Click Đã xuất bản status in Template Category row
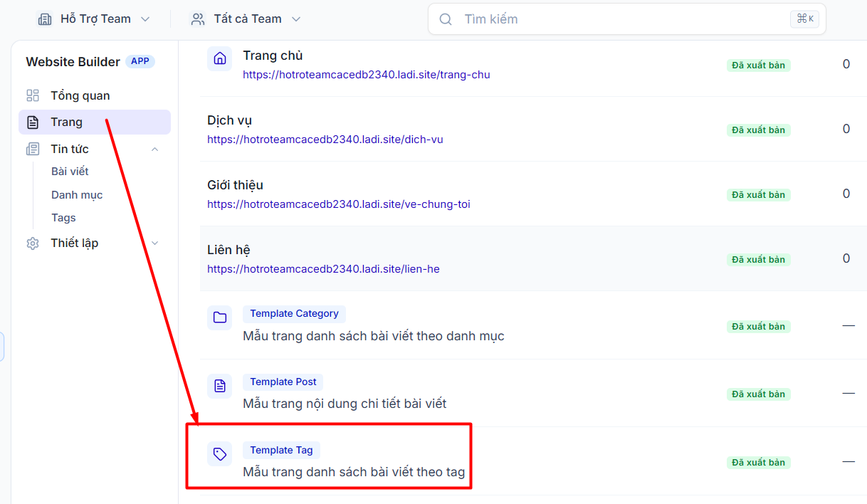The height and width of the screenshot is (504, 867). 759,327
